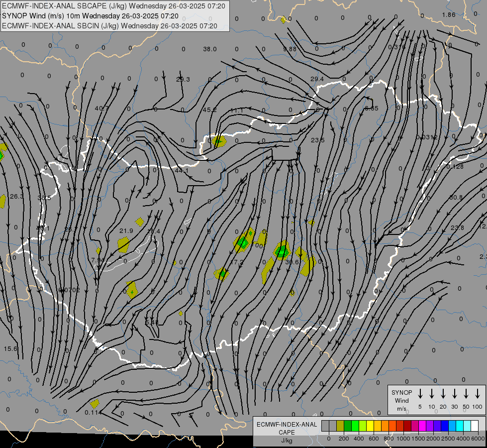Click the 6.65 value on the map
Screen dimensions: 487x448
point(372,109)
